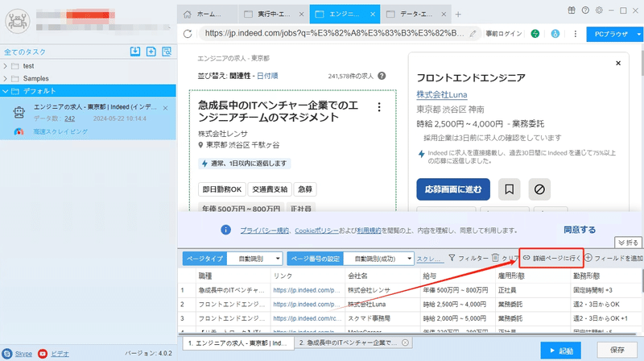644x361 pixels.
Task: Click 詳細ページに行く button
Action: (551, 258)
